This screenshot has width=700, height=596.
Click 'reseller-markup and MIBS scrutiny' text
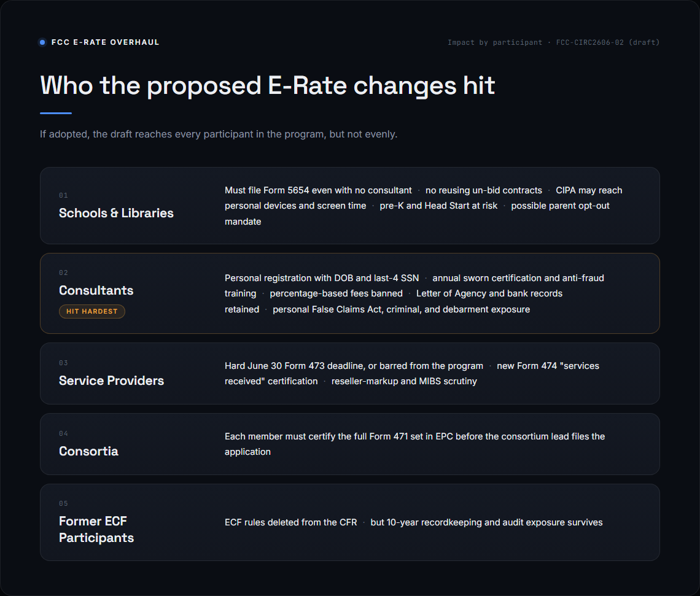coord(404,381)
